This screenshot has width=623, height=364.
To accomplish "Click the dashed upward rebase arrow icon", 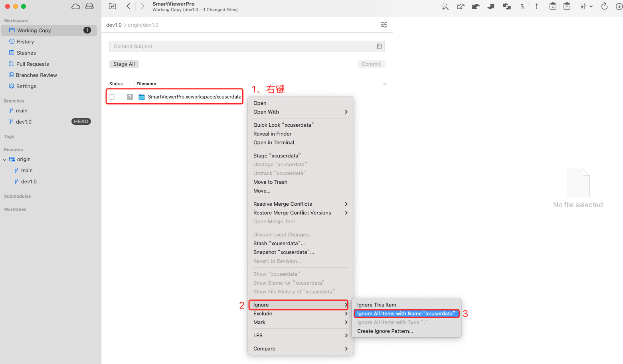I will tap(536, 6).
